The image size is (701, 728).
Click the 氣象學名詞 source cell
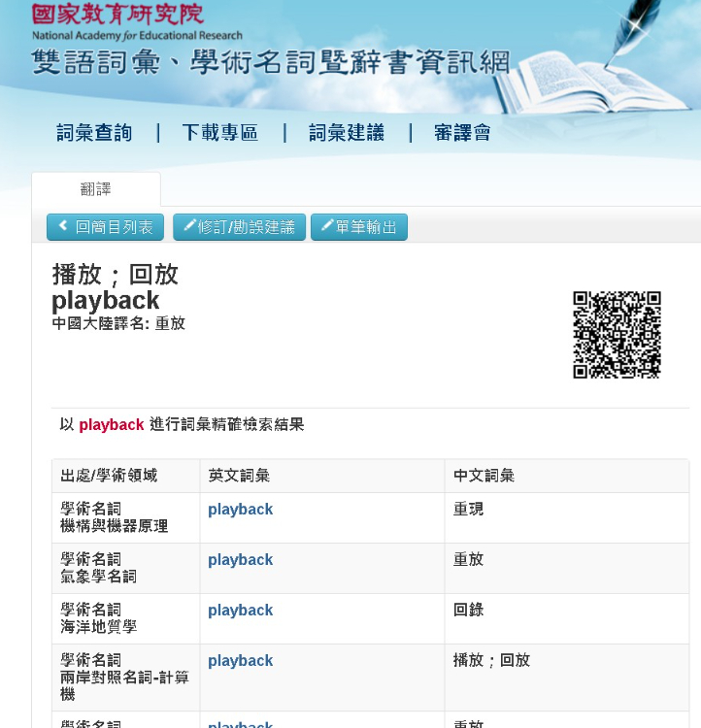click(x=126, y=568)
